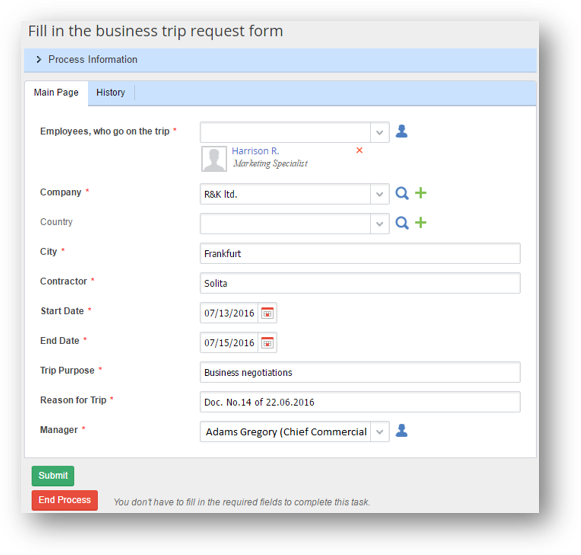Click the user picker icon beside Manager field
The image size is (581, 555).
[402, 431]
